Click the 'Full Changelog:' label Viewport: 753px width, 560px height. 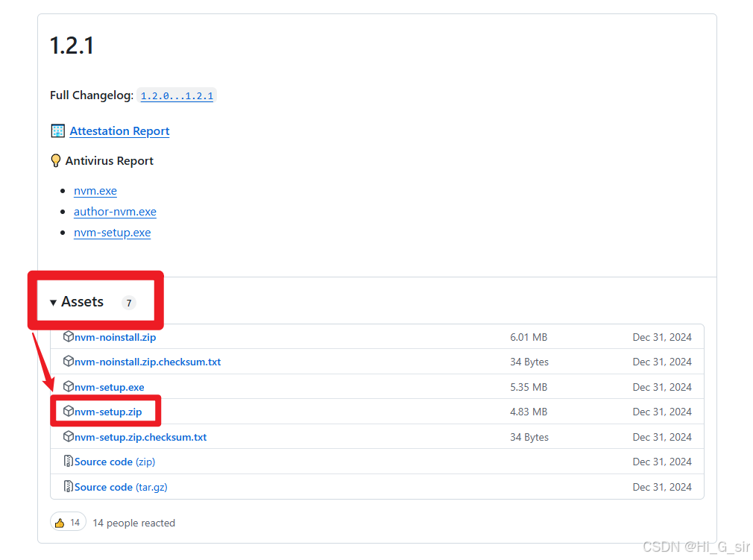92,95
